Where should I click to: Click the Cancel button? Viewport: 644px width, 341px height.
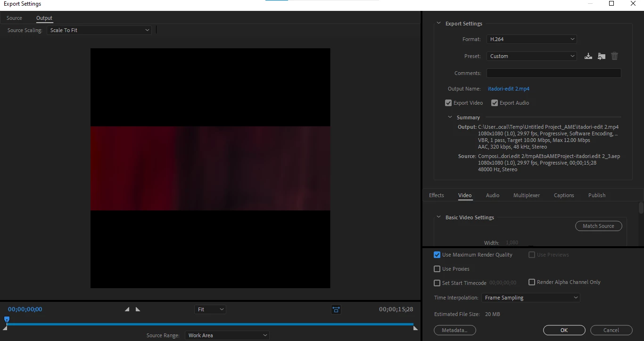click(611, 330)
